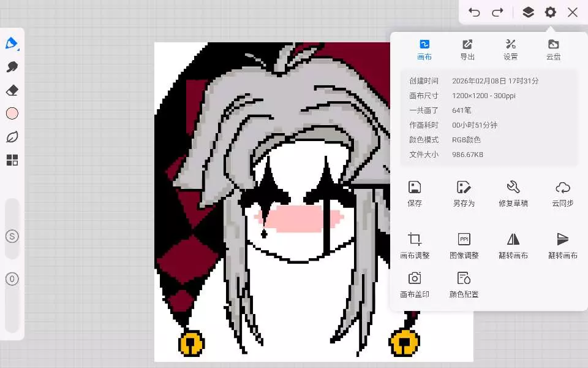Switch to the 云盘 cloud drive tab
The image size is (588, 368).
click(553, 50)
